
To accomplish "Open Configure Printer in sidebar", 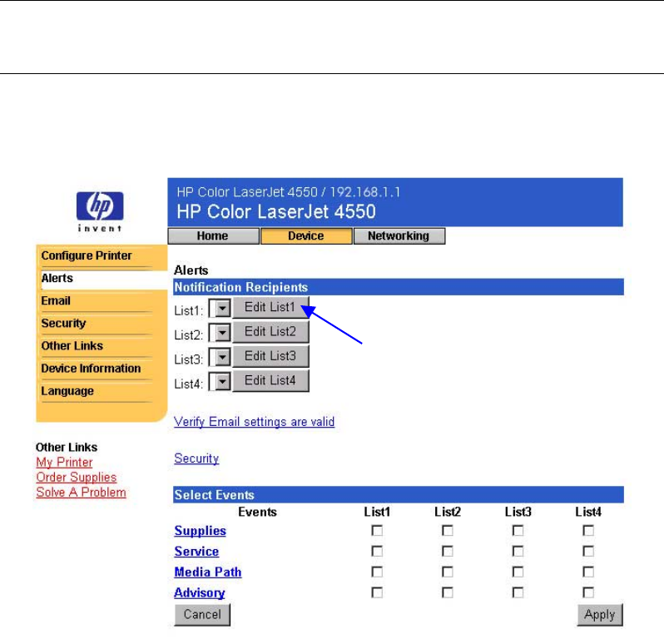I will 87,255.
